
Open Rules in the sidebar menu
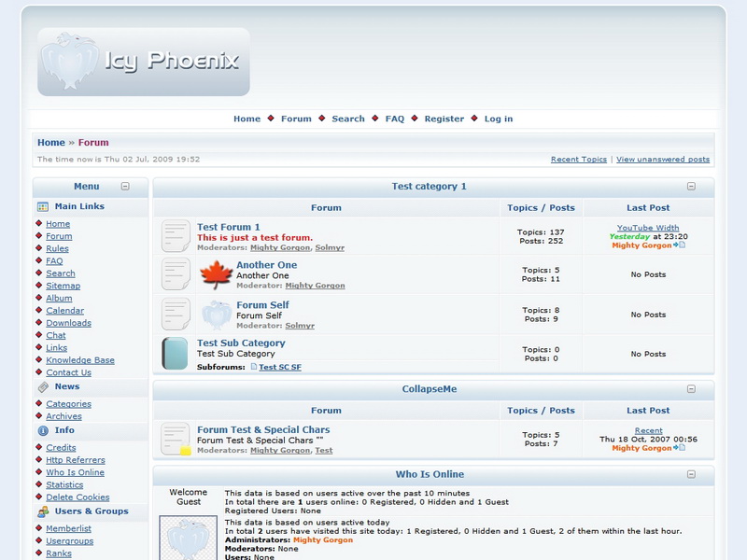point(57,248)
